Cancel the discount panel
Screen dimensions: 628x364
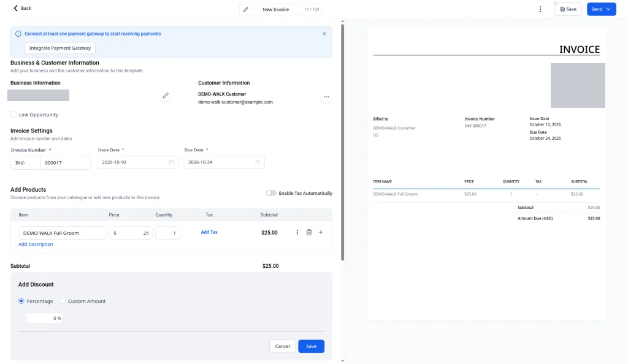tap(282, 346)
